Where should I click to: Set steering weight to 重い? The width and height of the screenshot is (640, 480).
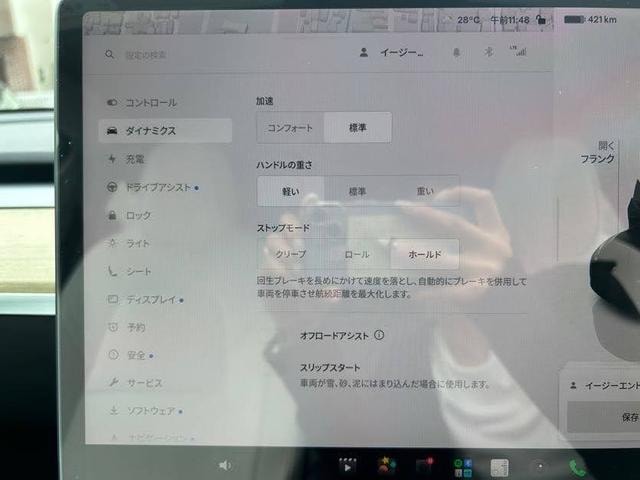425,191
